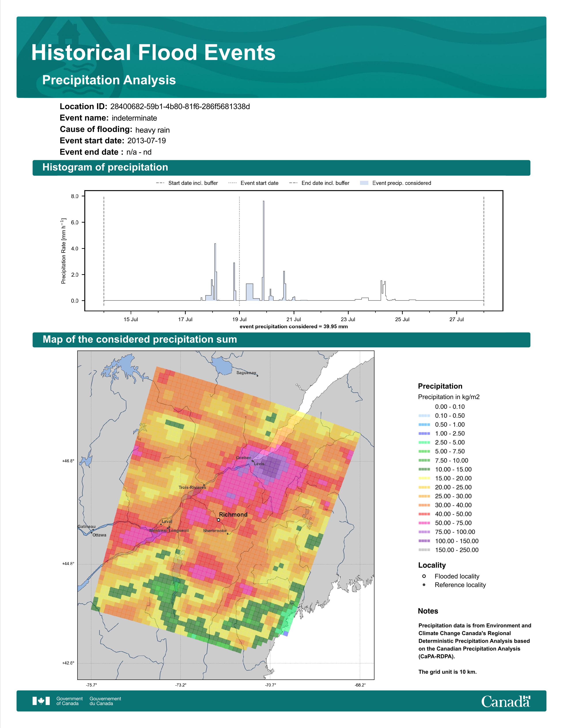Click the Canada flag icon in footer
The image size is (563, 728).
pyautogui.click(x=41, y=701)
